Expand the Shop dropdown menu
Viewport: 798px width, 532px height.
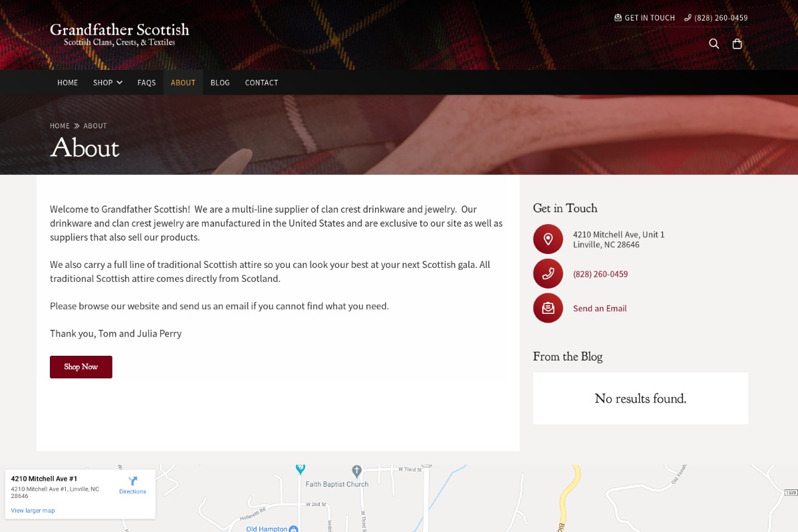pyautogui.click(x=108, y=82)
